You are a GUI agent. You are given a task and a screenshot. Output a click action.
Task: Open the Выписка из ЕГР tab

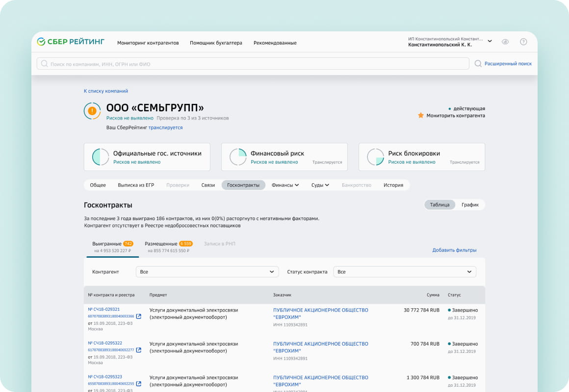(136, 185)
